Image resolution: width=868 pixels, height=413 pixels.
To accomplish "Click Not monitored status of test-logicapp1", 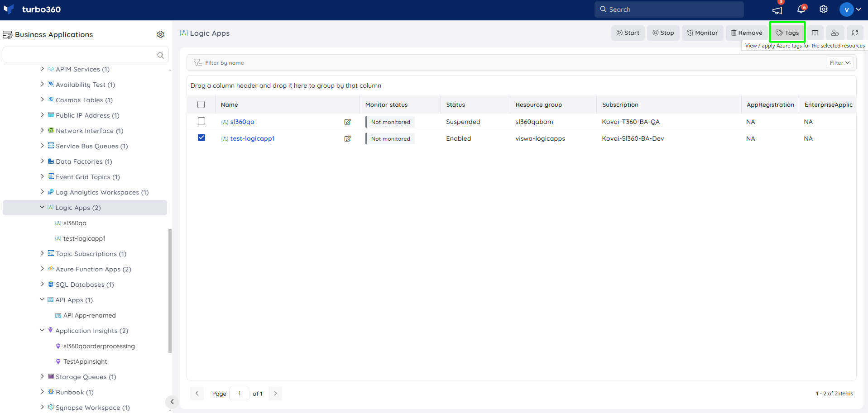I will (x=390, y=139).
